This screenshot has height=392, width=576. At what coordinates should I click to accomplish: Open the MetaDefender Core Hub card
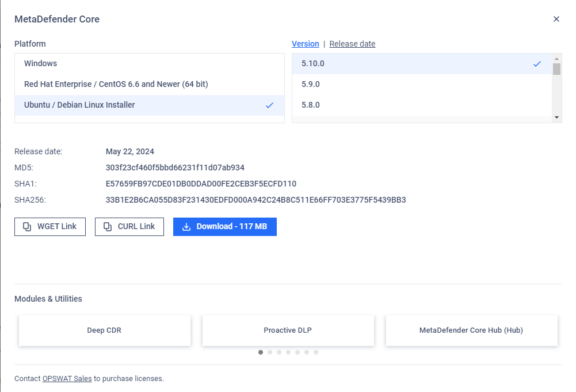point(472,330)
